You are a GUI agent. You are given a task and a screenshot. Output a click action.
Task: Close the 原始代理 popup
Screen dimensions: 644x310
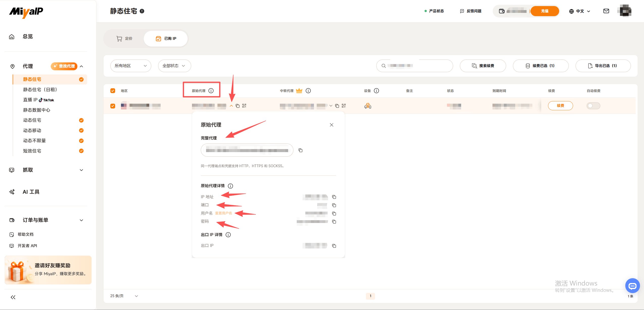pos(331,125)
